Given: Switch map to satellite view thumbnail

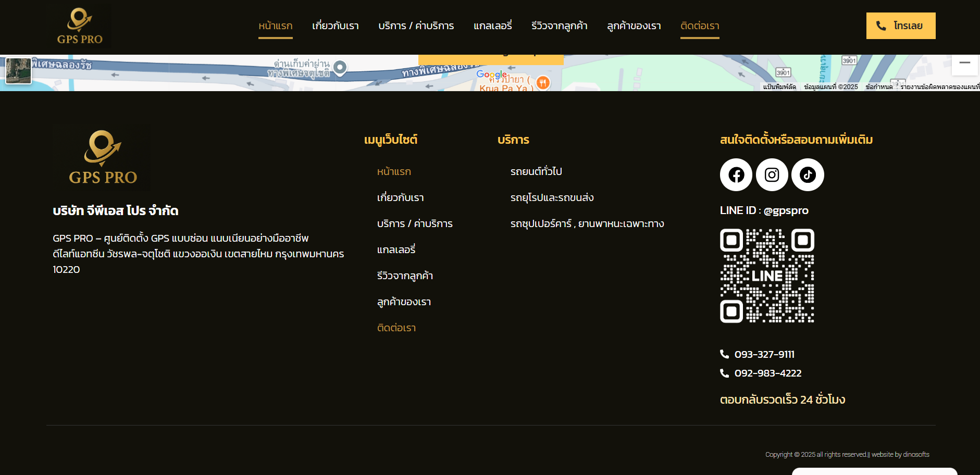Looking at the screenshot, I should pyautogui.click(x=18, y=71).
